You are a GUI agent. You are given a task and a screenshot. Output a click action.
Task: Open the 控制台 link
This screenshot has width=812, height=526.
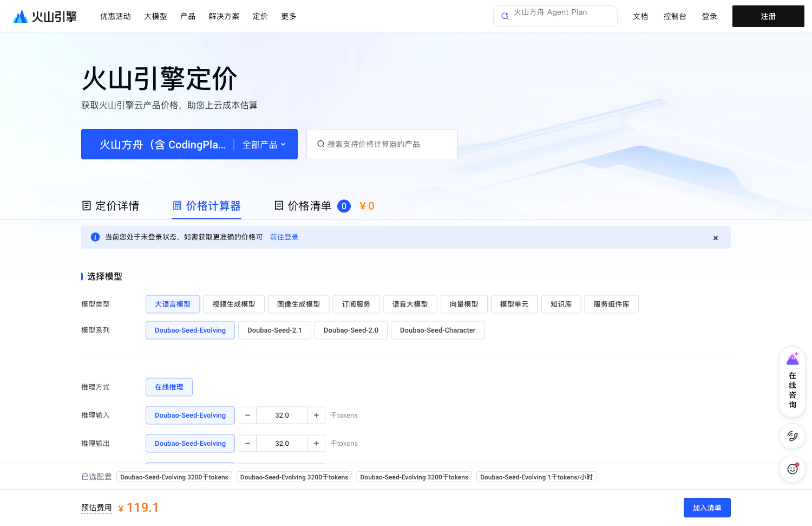675,16
